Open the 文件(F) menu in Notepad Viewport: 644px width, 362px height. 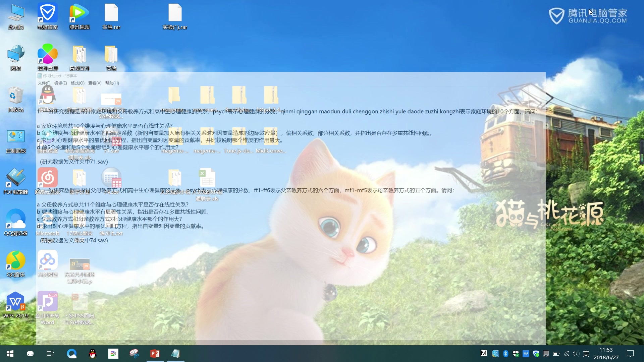tap(44, 83)
